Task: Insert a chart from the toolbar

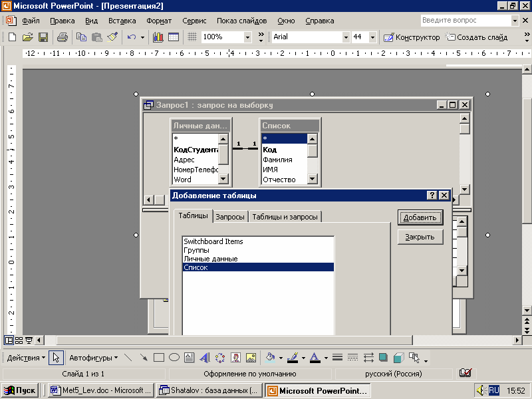Action: (158, 37)
